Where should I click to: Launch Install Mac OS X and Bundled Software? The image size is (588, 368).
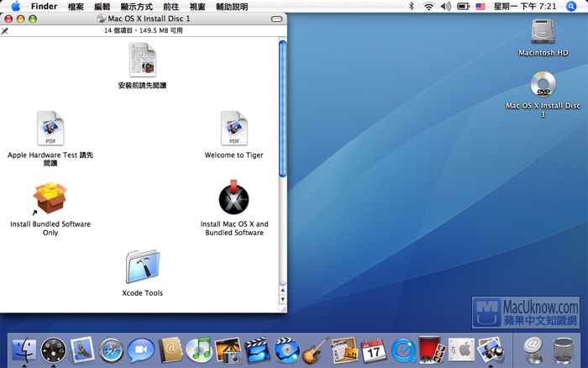(x=234, y=197)
